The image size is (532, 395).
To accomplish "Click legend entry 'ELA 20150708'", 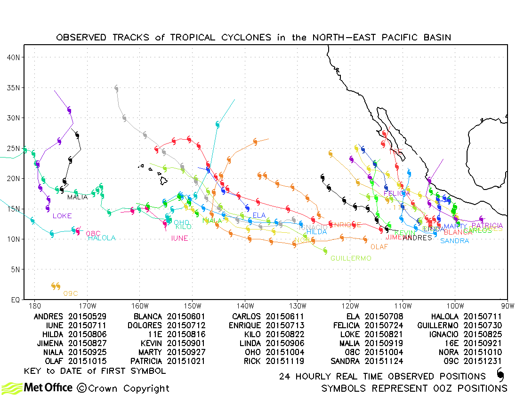I will pos(375,317).
